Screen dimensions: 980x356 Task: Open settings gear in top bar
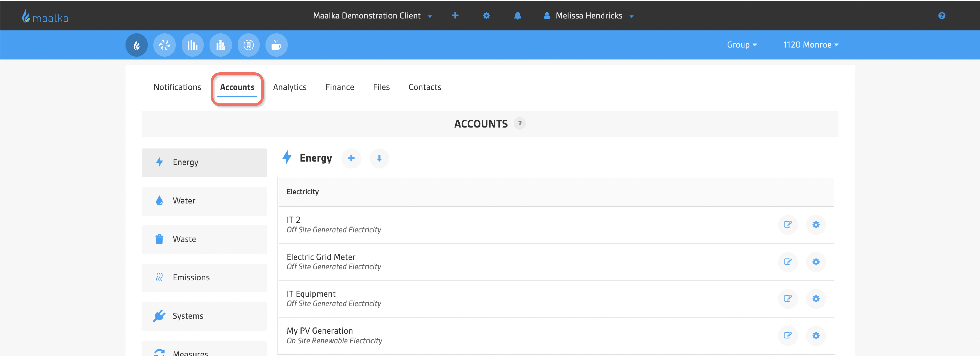pos(486,16)
